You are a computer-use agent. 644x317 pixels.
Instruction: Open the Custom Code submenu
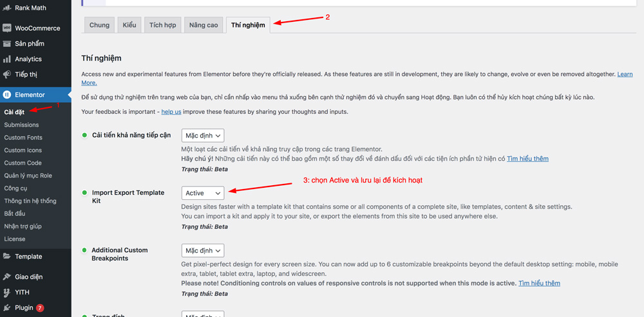(23, 163)
